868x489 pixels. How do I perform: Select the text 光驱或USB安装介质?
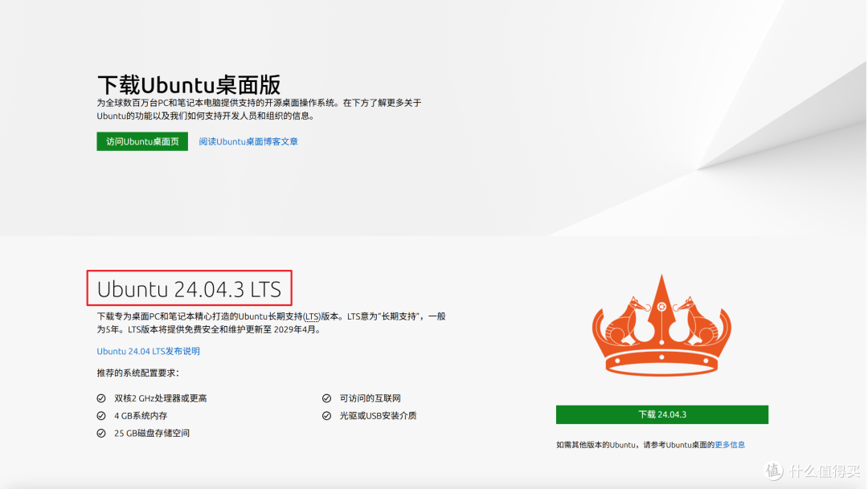pyautogui.click(x=378, y=415)
